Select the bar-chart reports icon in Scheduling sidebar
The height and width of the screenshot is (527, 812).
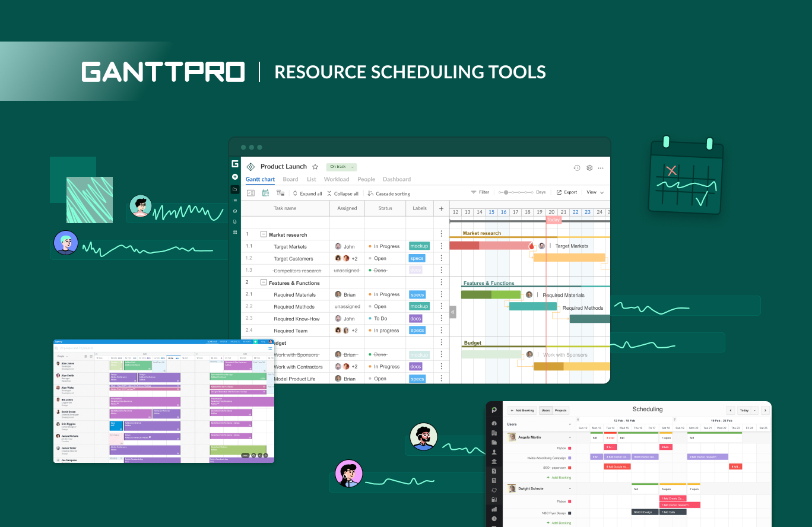click(494, 509)
